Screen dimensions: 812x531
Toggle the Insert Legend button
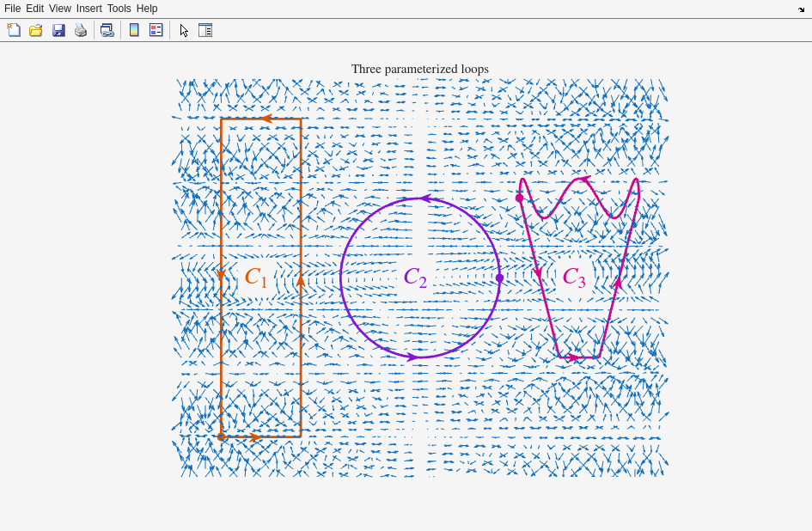point(156,30)
